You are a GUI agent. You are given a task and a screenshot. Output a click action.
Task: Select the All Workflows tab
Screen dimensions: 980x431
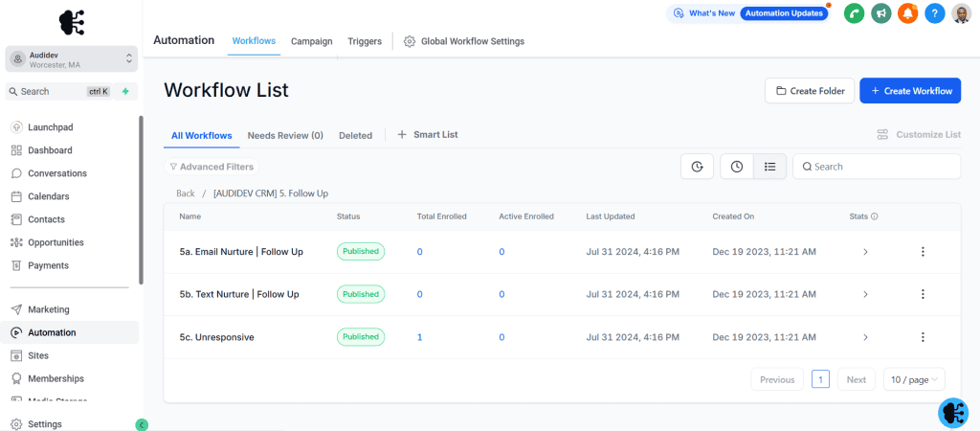(202, 135)
